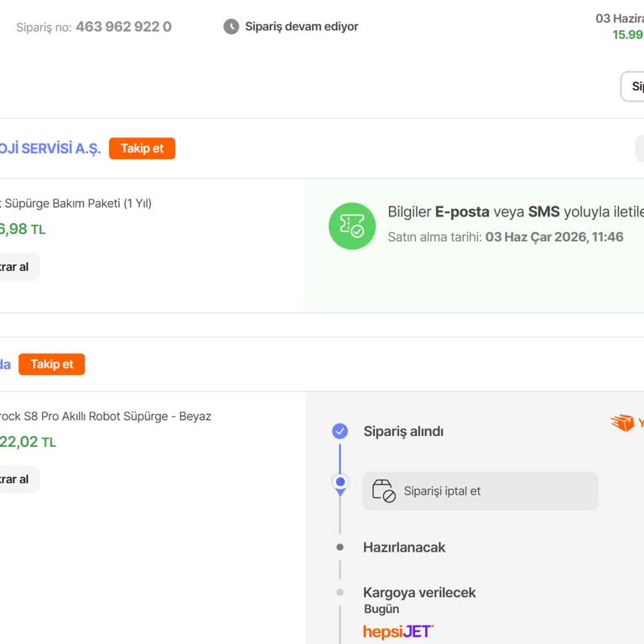Click the order number 463 962 922 0
The image size is (644, 644).
coord(123,27)
